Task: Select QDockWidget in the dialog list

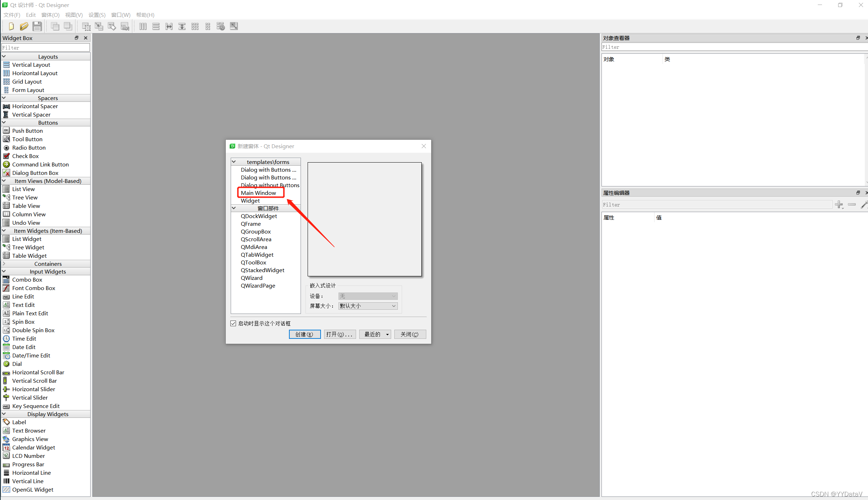Action: pyautogui.click(x=259, y=216)
